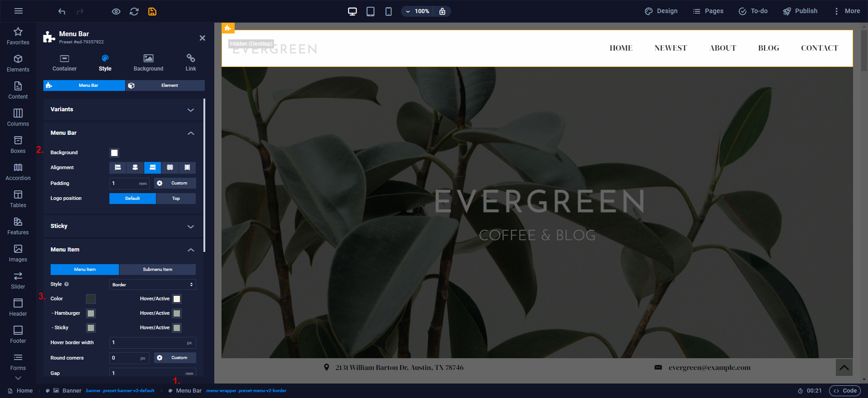Click the Custom padding button
The image size is (868, 398).
(x=175, y=183)
